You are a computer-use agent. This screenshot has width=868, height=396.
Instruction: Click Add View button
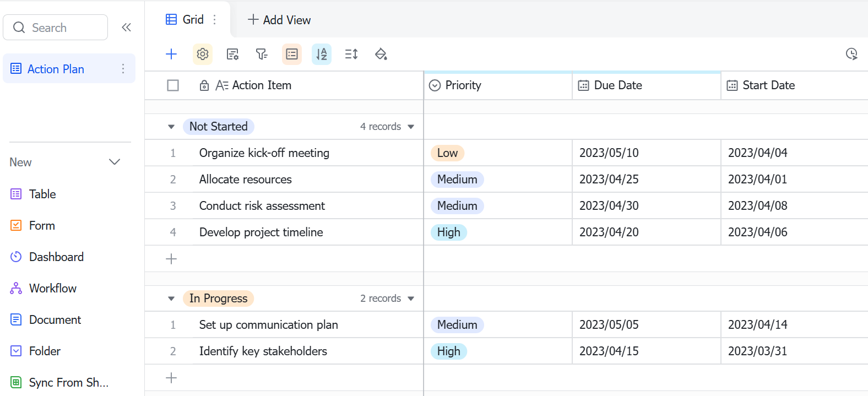click(279, 20)
